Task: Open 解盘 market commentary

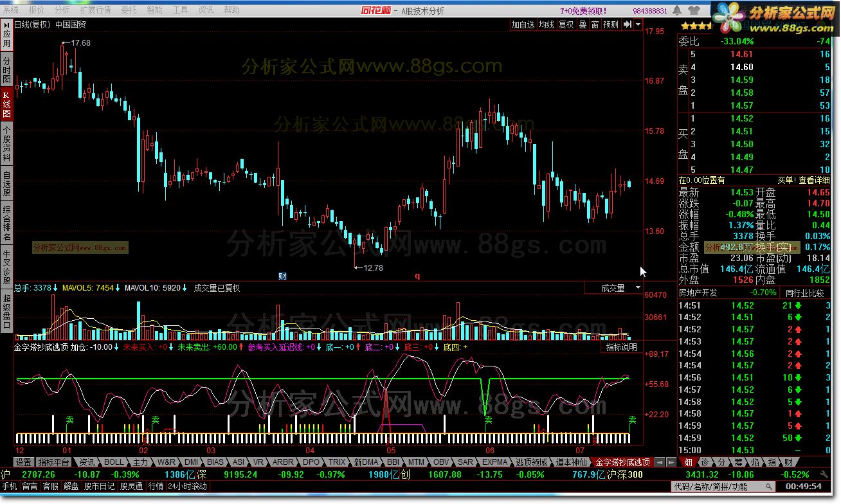Action: pyautogui.click(x=71, y=487)
